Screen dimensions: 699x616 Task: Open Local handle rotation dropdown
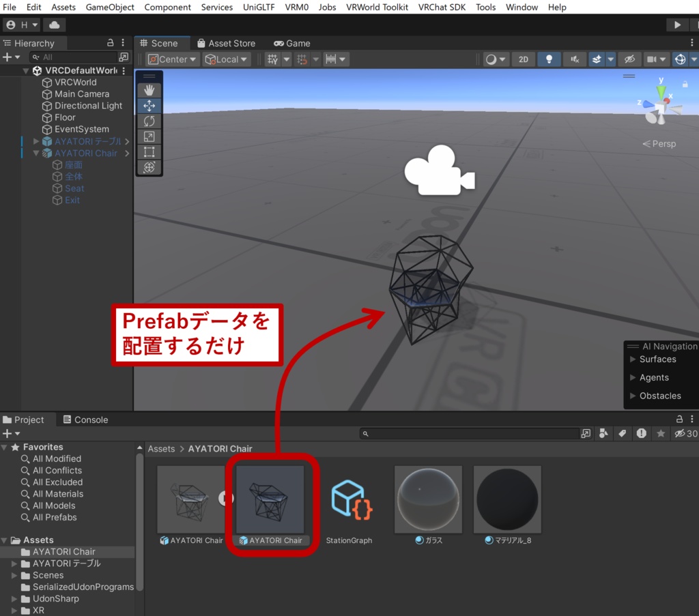point(227,59)
